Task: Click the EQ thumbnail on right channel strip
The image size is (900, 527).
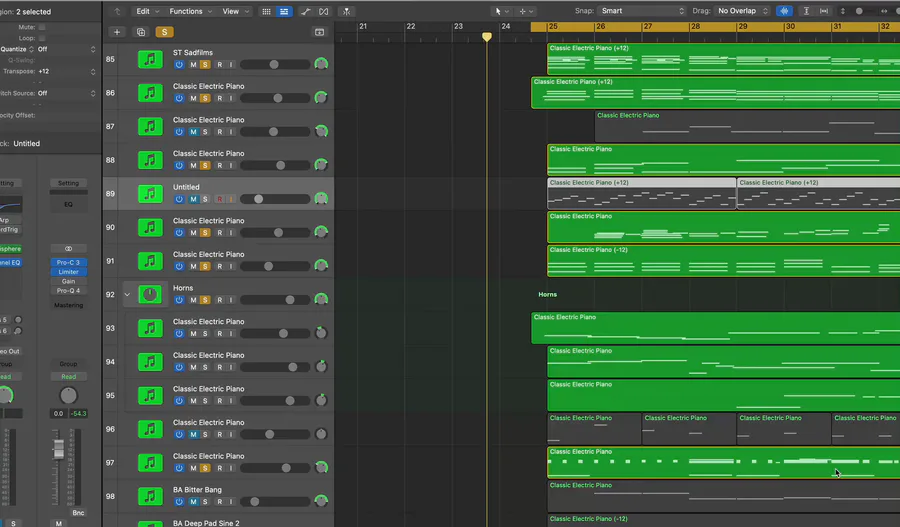Action: point(68,204)
